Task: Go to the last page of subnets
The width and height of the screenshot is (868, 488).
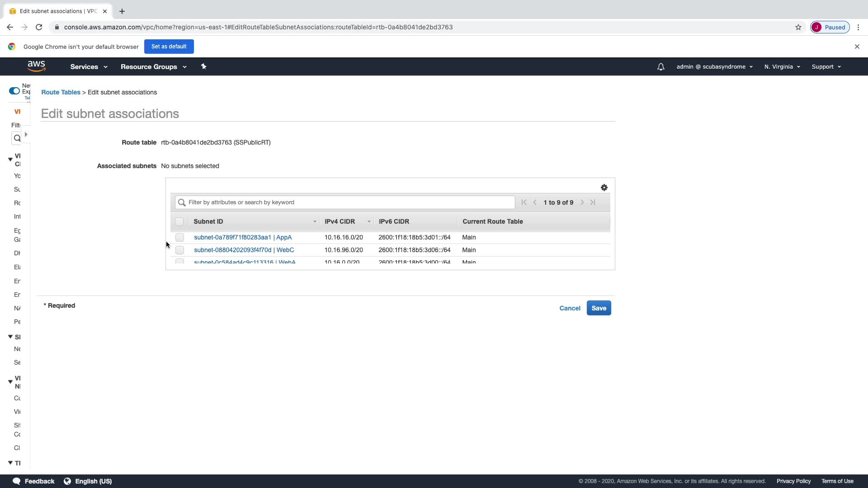Action: point(593,202)
